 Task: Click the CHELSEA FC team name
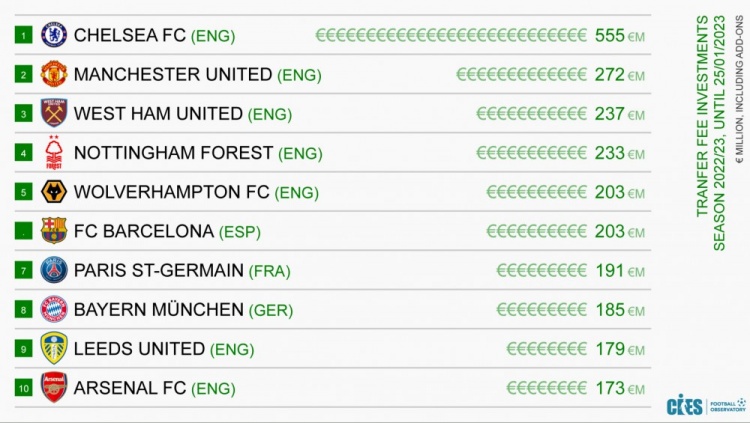tap(130, 35)
